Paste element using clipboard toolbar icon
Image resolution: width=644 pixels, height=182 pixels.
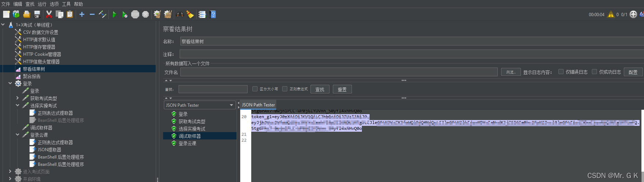(69, 14)
